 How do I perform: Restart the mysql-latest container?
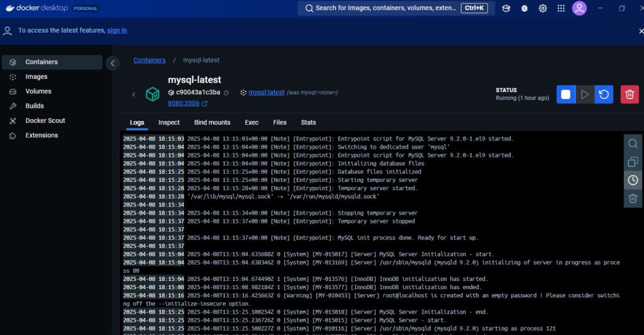pyautogui.click(x=604, y=94)
